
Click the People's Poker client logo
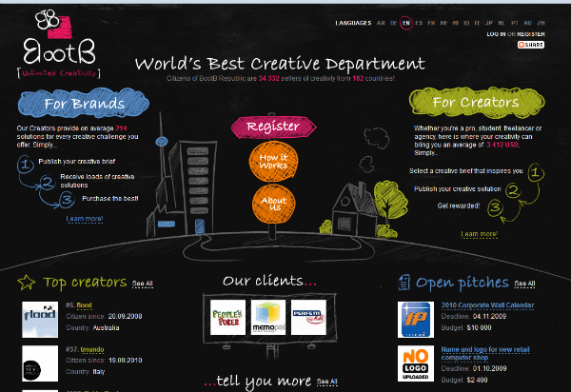click(227, 317)
